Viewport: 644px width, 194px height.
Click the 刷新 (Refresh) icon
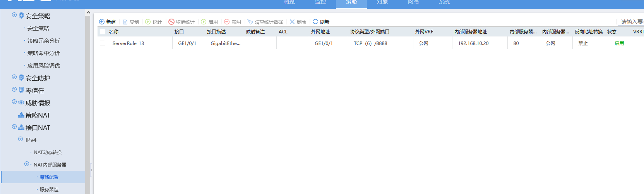tap(315, 22)
